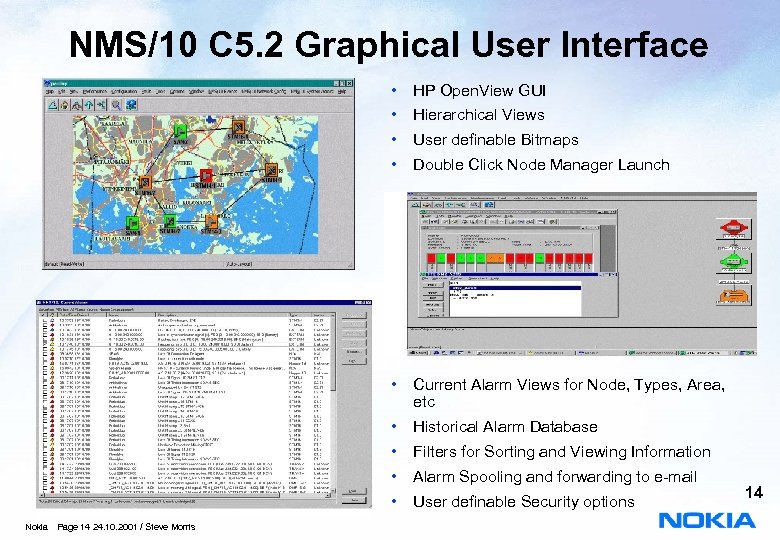Select the orange node at the map's far right
The width and height of the screenshot is (780, 540).
[x=271, y=170]
